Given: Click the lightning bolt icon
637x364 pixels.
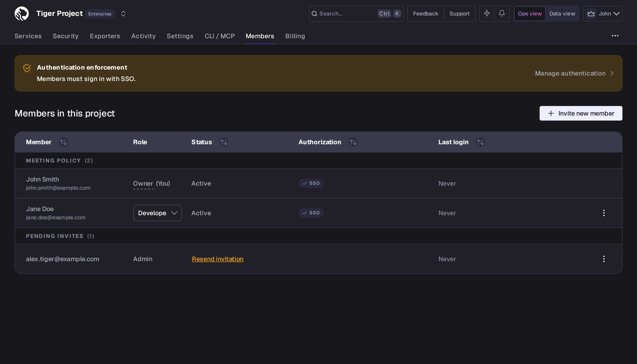Looking at the screenshot, I should pos(487,13).
